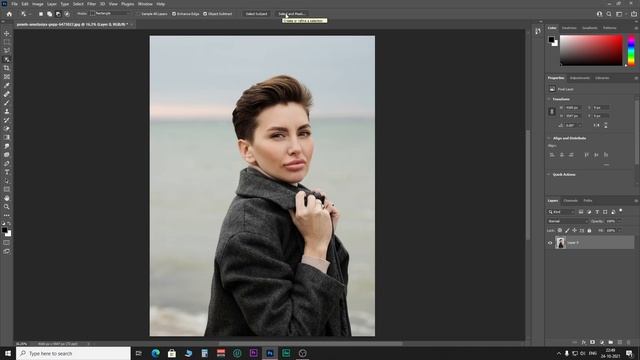Select the Eyedropper tool
Viewport: 640px width, 360px height.
click(7, 85)
